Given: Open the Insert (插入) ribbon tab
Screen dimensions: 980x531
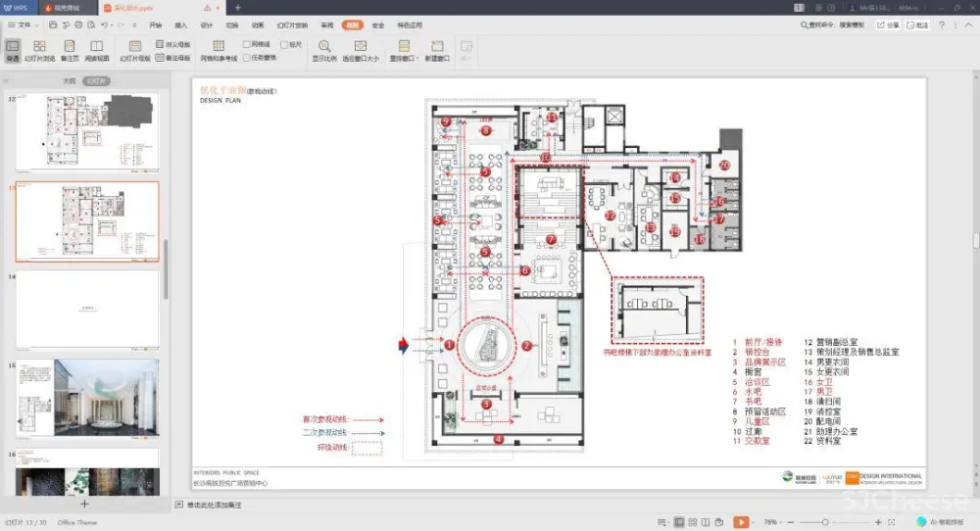Looking at the screenshot, I should pos(180,25).
